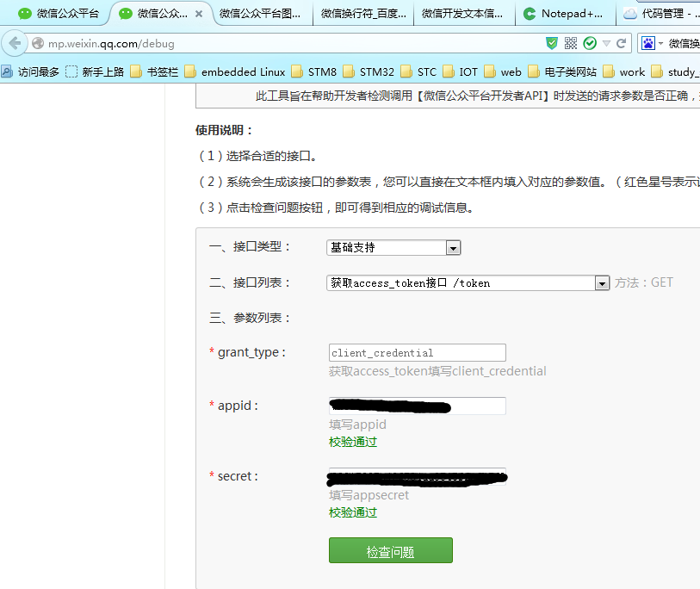
Task: Open the address bar history dropdown arrow
Action: [607, 43]
